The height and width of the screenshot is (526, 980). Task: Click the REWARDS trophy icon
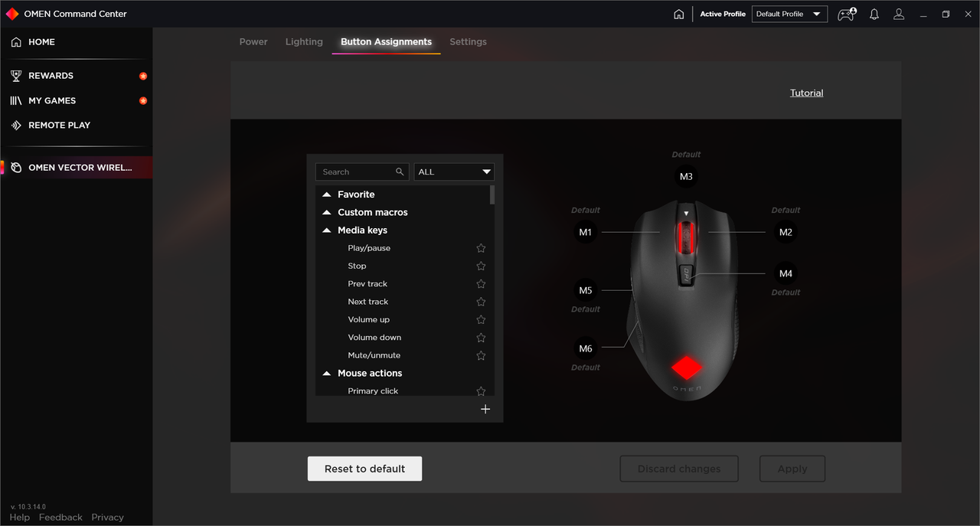click(16, 76)
